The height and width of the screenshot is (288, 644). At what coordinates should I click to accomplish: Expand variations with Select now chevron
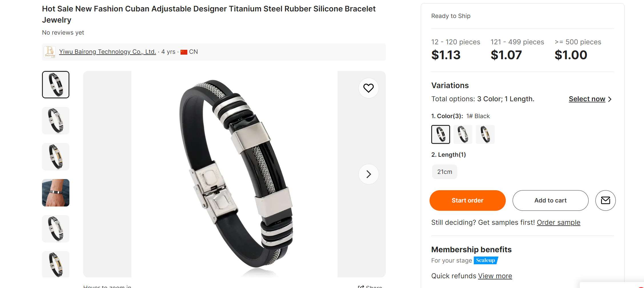tap(610, 99)
